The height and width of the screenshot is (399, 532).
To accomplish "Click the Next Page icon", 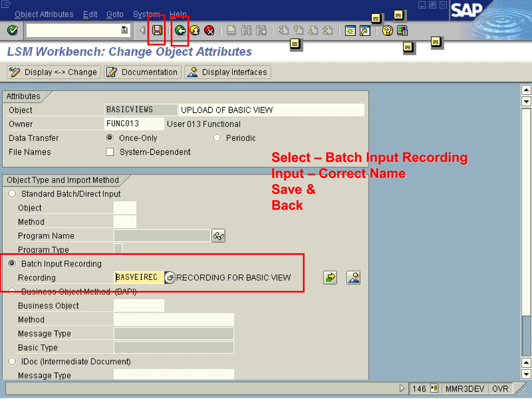I will tap(313, 30).
